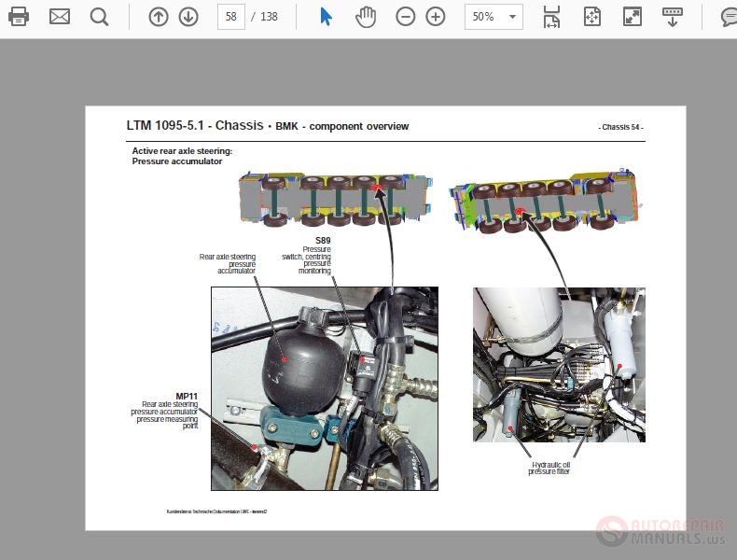737x560 pixels.
Task: Open the Comment bubble tool
Action: 729,17
